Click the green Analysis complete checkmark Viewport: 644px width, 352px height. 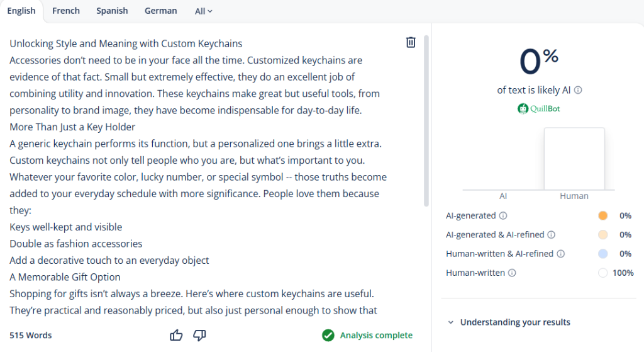328,335
